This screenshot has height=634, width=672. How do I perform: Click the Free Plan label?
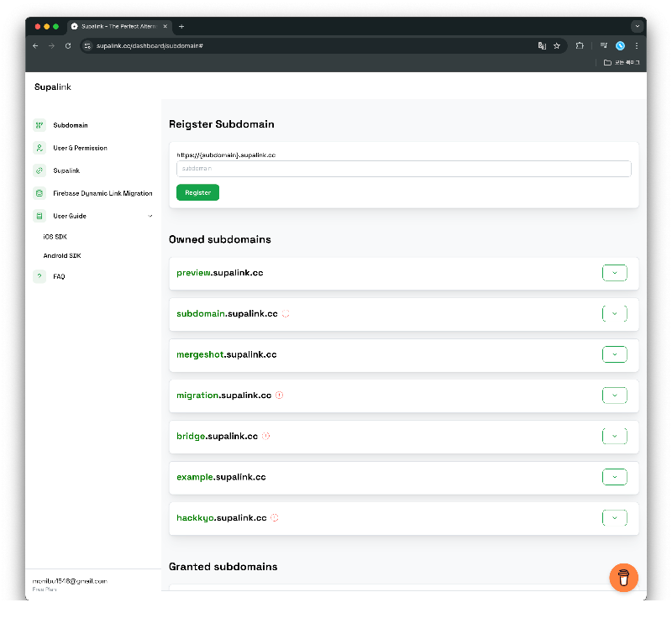point(45,589)
